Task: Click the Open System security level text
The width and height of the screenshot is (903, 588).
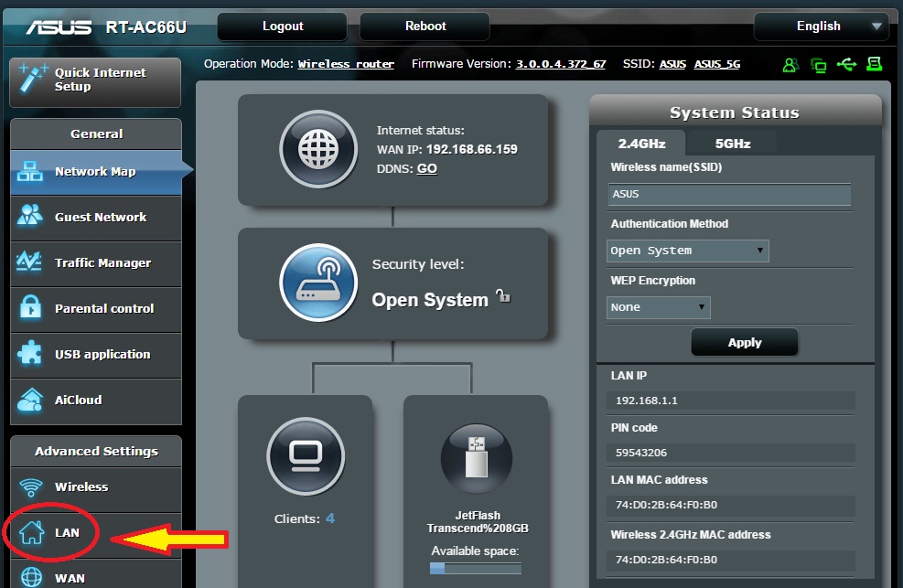Action: 430,300
